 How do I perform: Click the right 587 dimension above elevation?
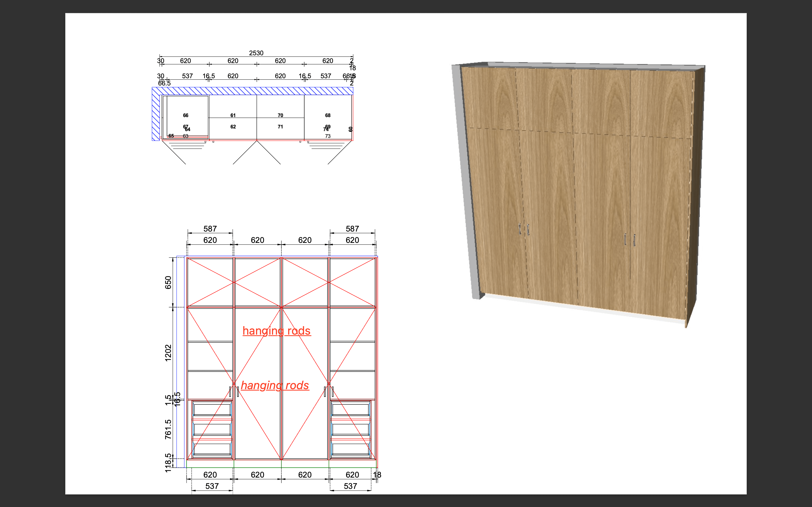tap(352, 229)
